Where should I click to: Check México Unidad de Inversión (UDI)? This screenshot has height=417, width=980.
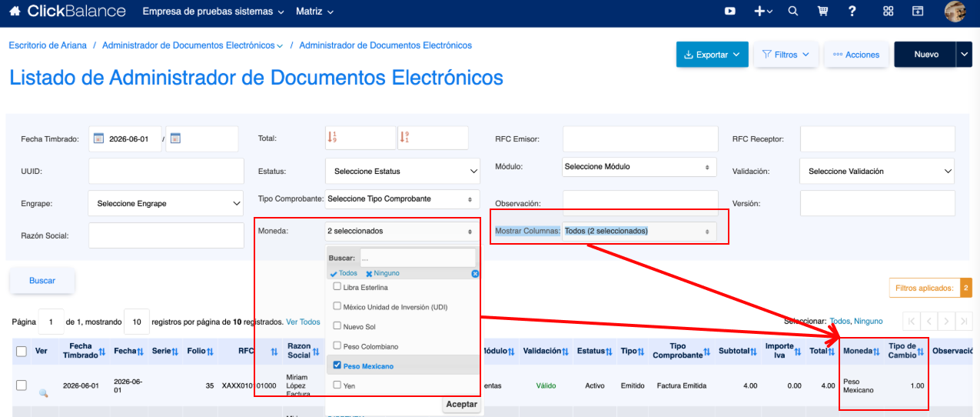pos(337,305)
